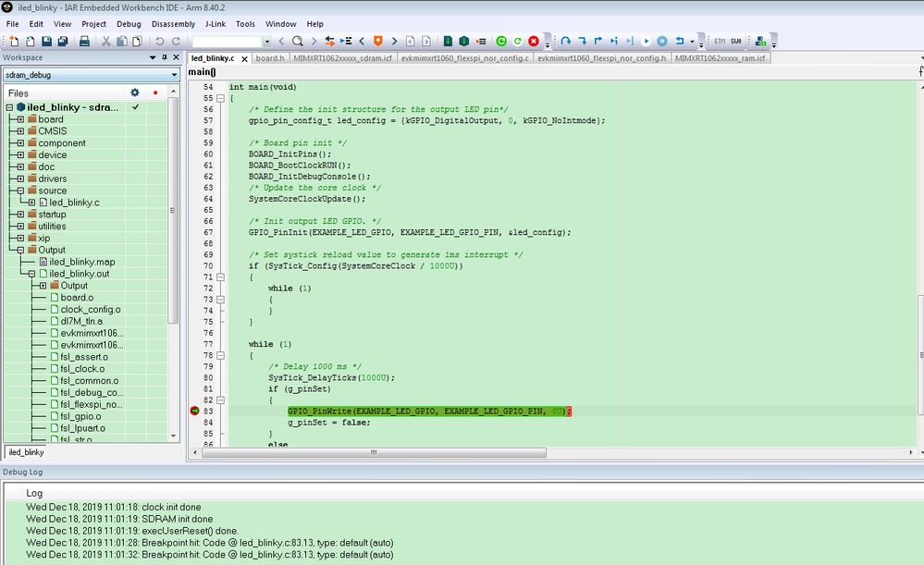Click the Cut scissors icon
This screenshot has width=924, height=565.
106,42
